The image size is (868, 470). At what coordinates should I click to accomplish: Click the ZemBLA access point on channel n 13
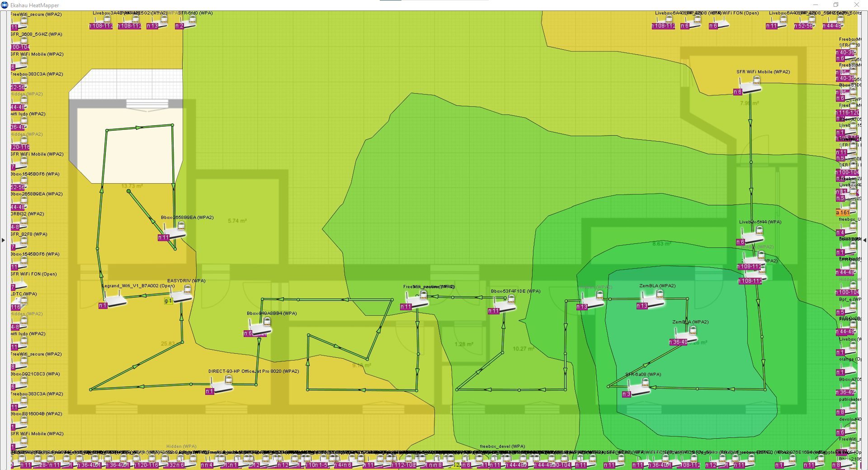[x=653, y=299]
